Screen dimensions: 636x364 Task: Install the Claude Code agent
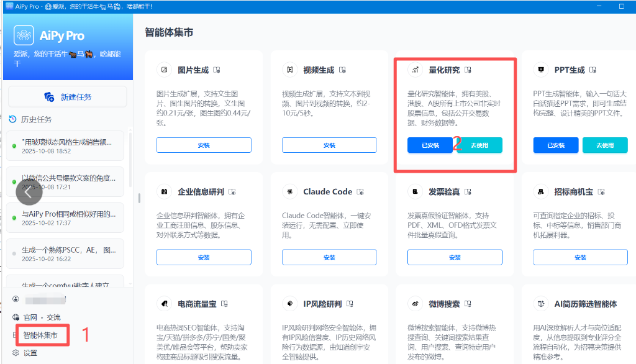coord(329,257)
